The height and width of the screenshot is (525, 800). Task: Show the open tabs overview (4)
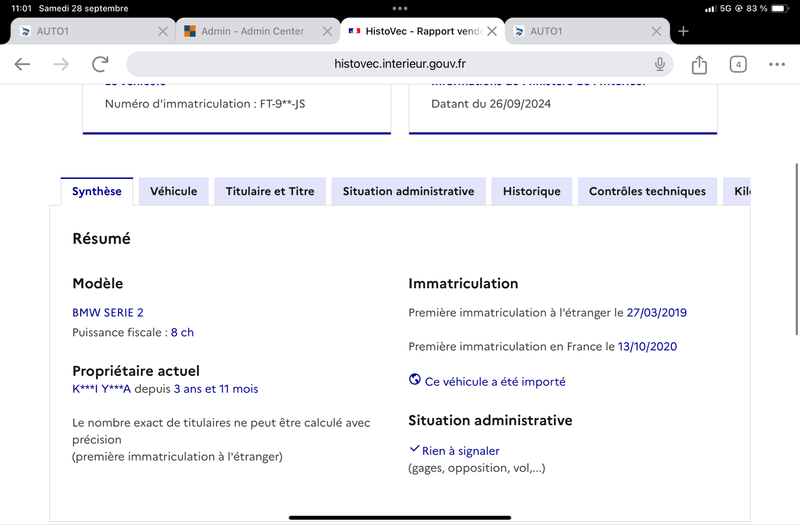[738, 64]
